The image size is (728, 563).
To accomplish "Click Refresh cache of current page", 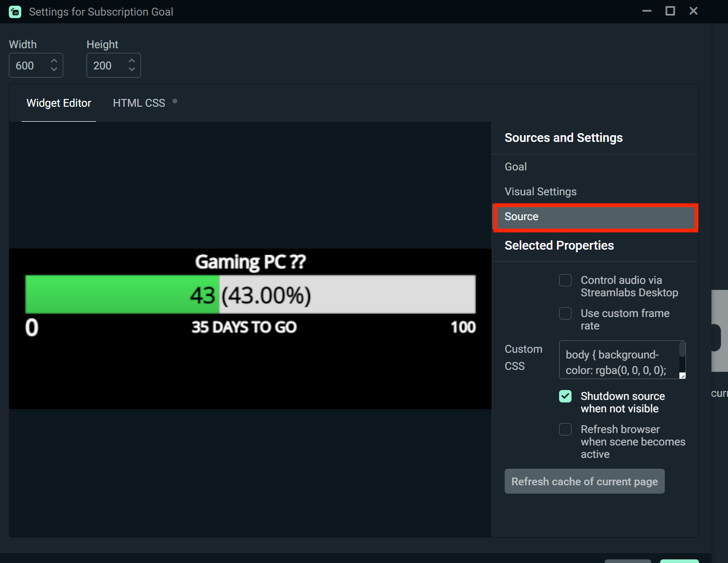I will (x=584, y=481).
